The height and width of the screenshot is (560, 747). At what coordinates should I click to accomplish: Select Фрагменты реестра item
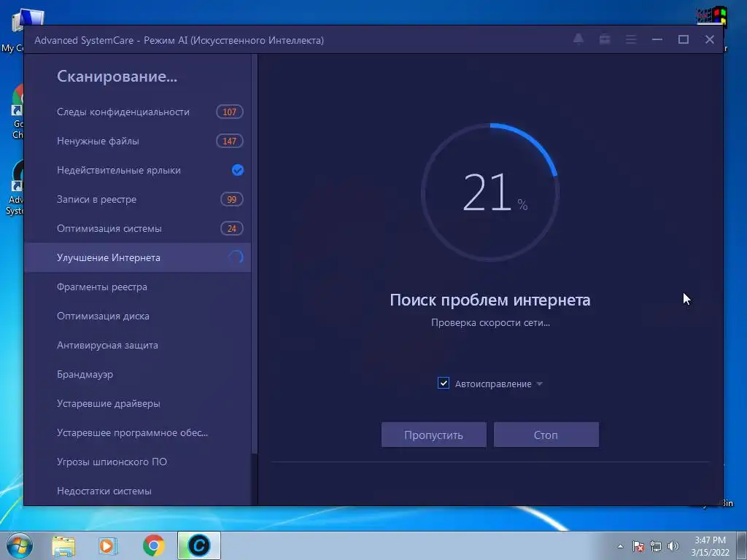[137, 287]
